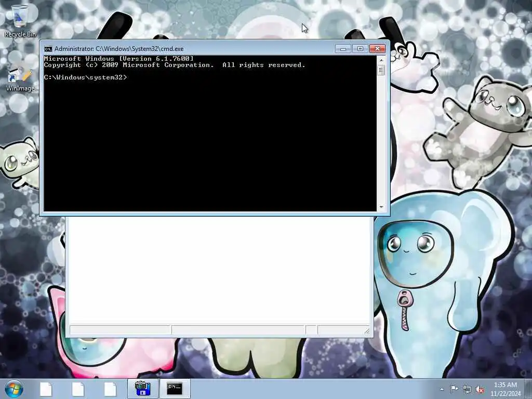The height and width of the screenshot is (399, 532).
Task: Open the Windows Start menu orb
Action: 14,389
